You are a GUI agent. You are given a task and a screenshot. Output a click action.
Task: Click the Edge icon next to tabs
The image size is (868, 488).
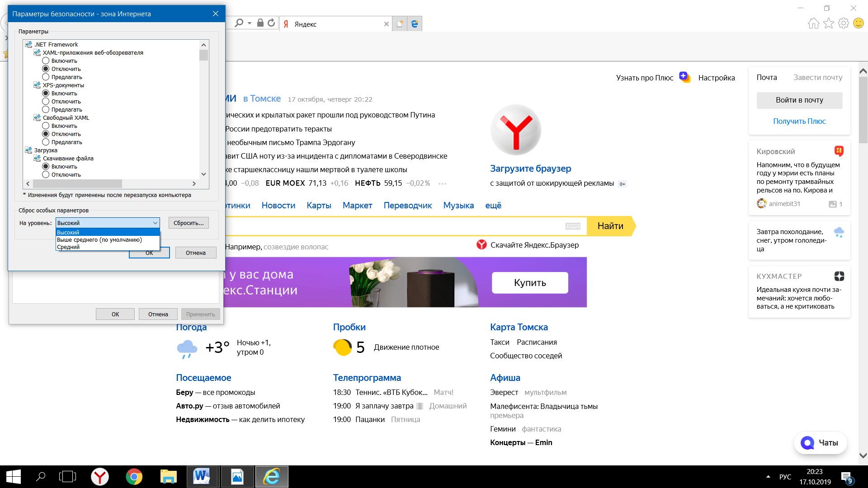415,24
